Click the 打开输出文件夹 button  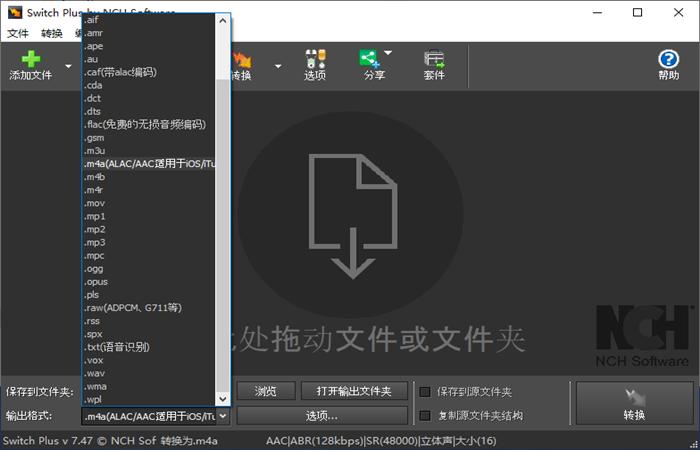click(x=346, y=391)
